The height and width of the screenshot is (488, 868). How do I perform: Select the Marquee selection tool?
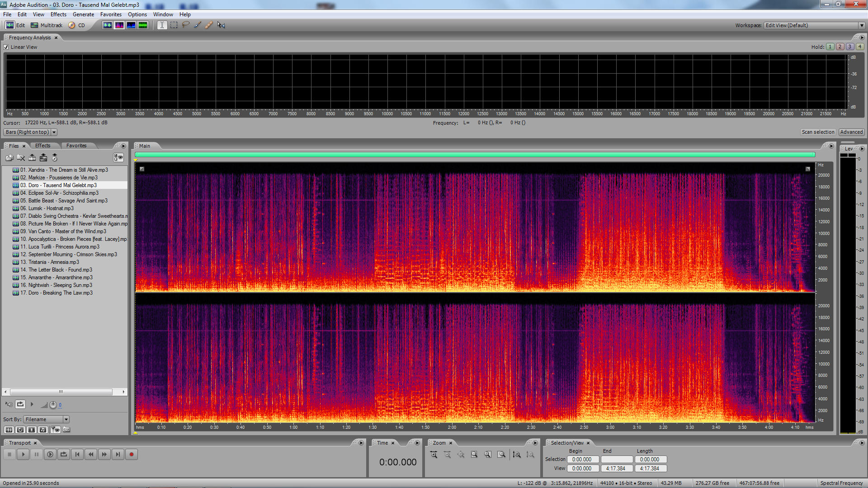click(x=174, y=25)
